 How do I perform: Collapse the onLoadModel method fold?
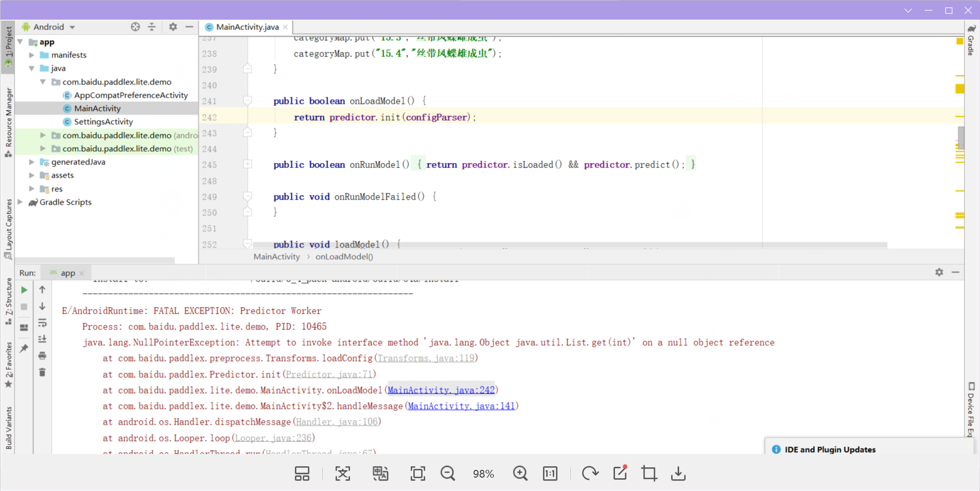pos(248,101)
